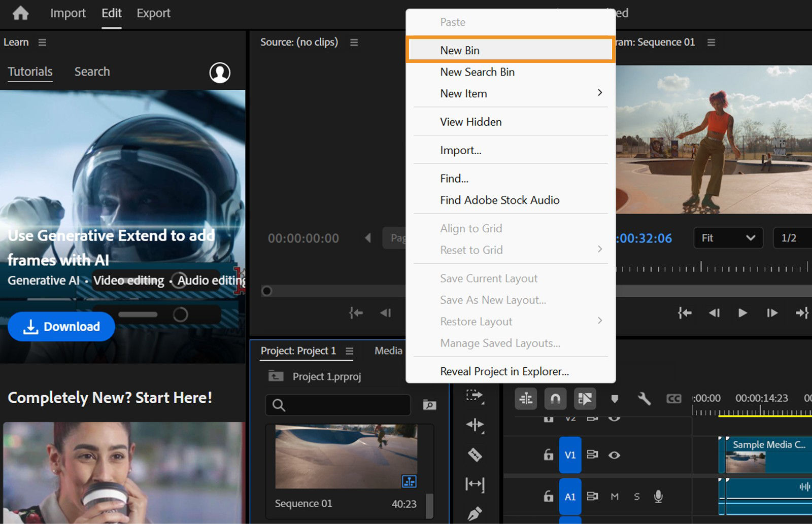Click the Download button in the Learn panel
Image resolution: width=812 pixels, height=524 pixels.
[x=61, y=326]
